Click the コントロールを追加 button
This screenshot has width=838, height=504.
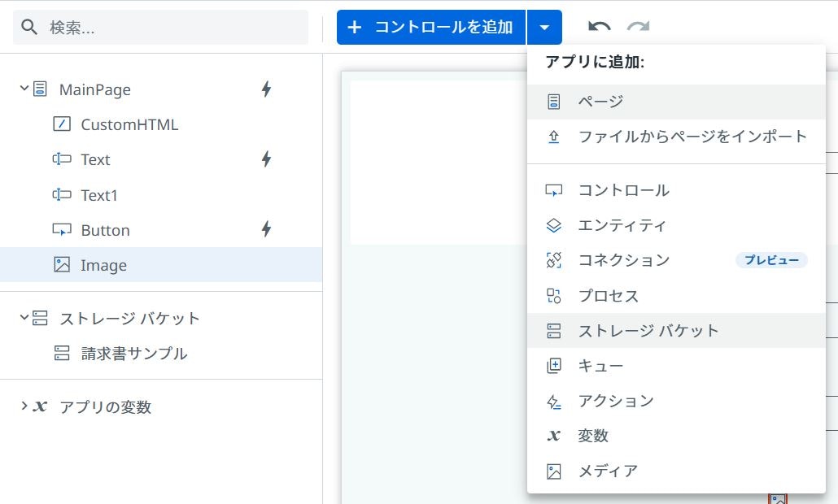pos(430,26)
